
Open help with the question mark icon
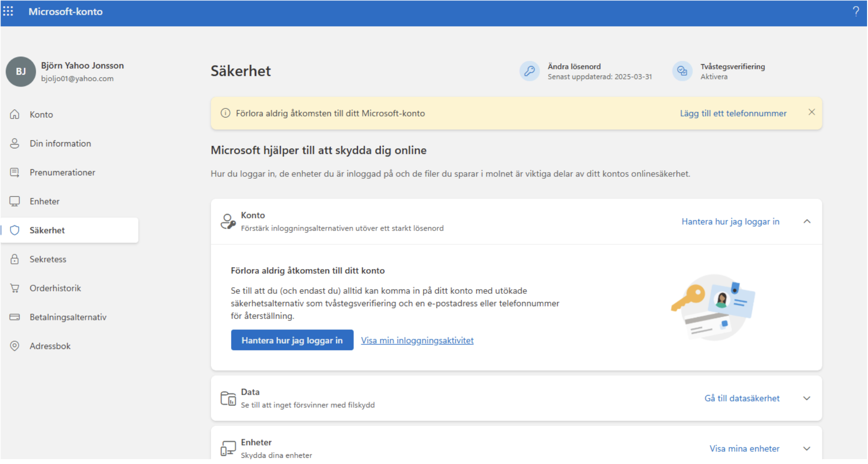pyautogui.click(x=856, y=11)
